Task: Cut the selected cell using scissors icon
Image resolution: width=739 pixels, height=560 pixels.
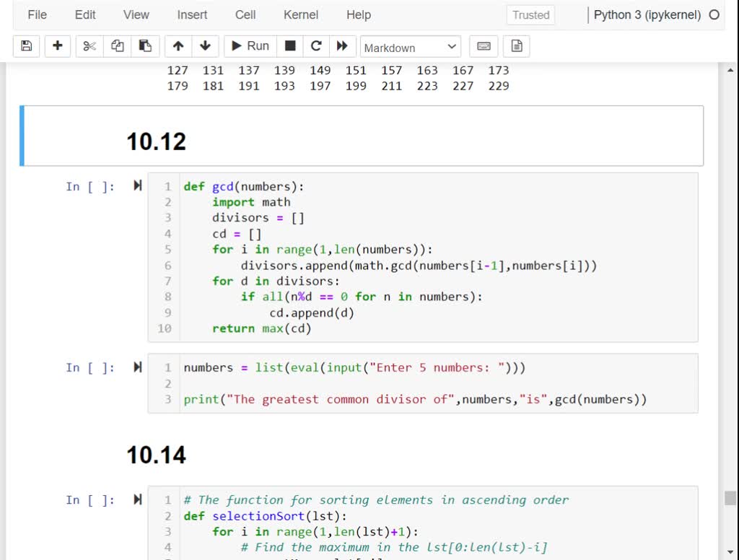Action: tap(88, 45)
